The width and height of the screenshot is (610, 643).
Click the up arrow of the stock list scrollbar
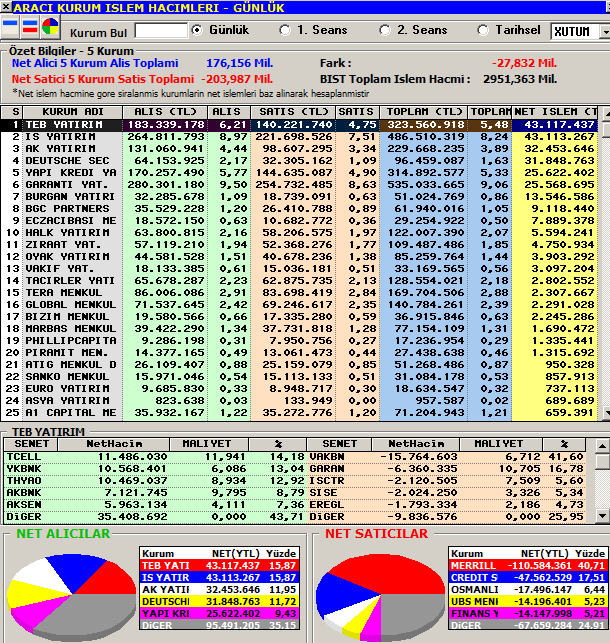coord(602,446)
